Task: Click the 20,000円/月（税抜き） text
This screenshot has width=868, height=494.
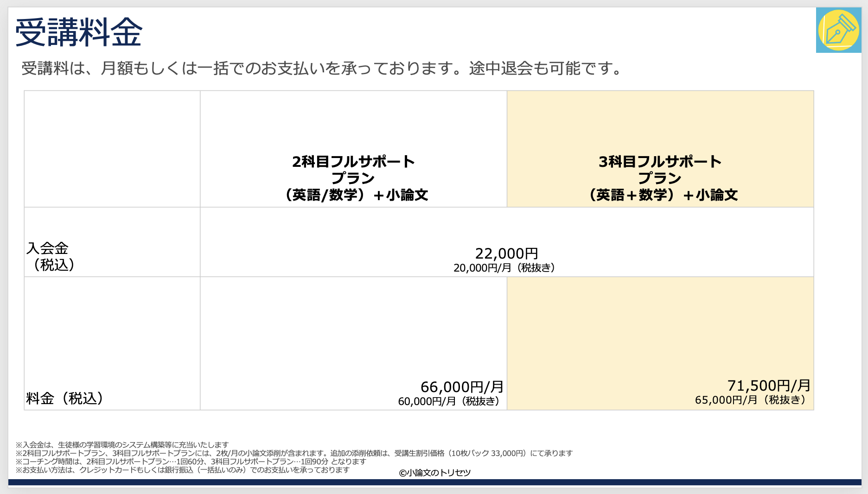Action: coord(504,268)
